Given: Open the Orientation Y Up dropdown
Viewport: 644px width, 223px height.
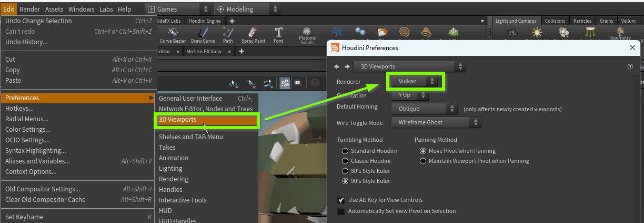Looking at the screenshot, I should click(410, 95).
